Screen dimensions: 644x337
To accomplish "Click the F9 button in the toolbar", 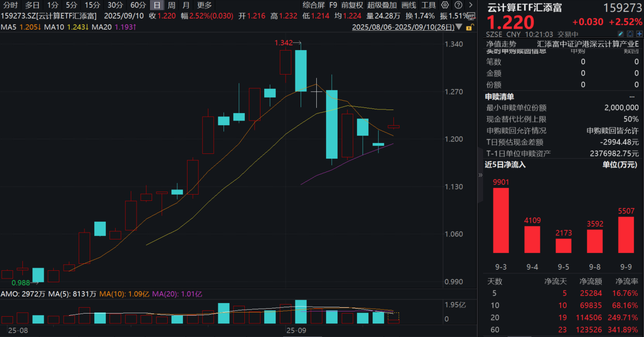I will 333,5.
